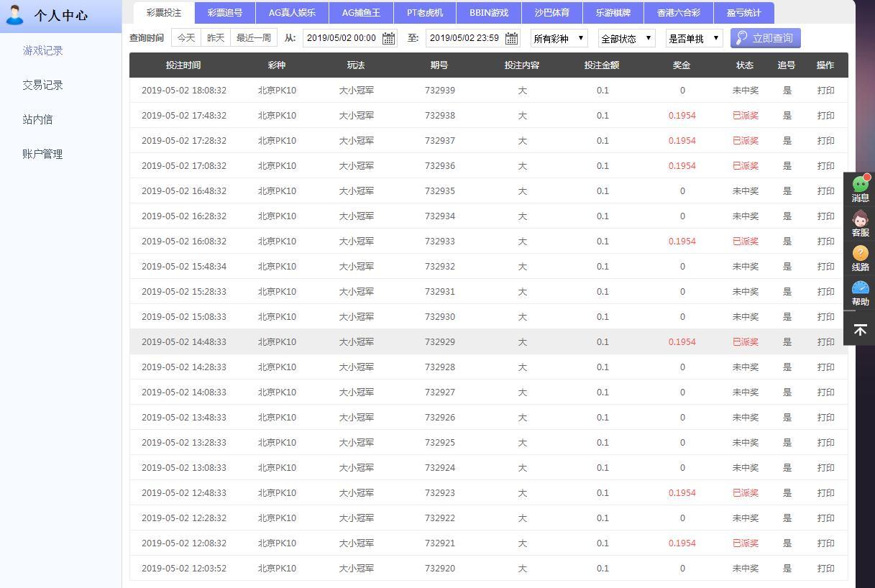Open the start date calendar icon
This screenshot has width=875, height=588.
click(x=388, y=38)
